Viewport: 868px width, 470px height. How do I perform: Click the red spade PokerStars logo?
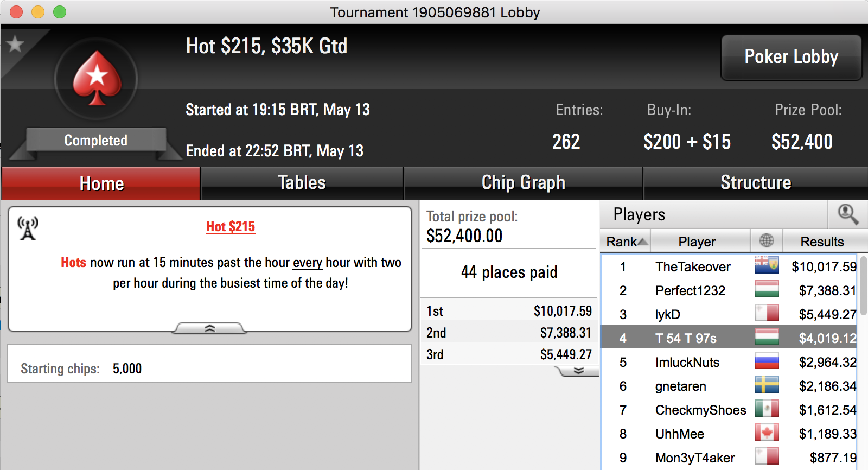[97, 79]
